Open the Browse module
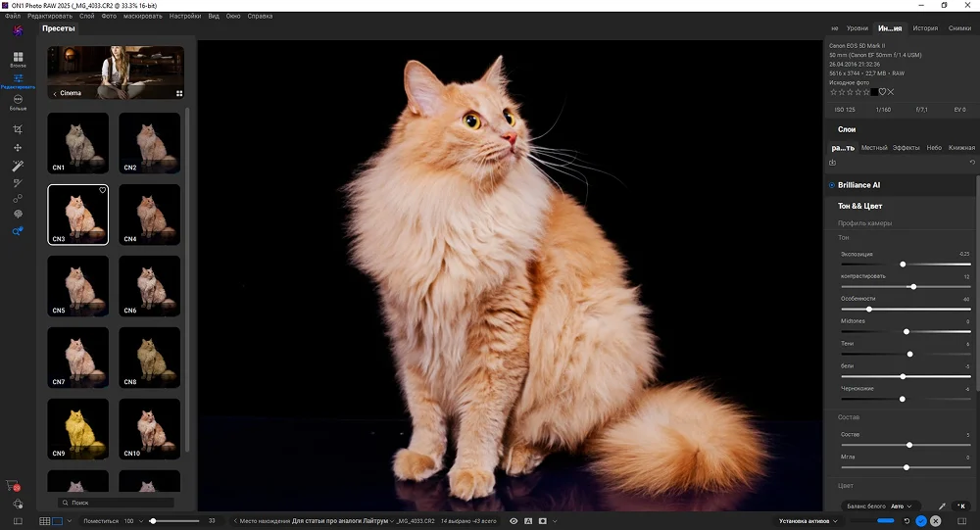The height and width of the screenshot is (530, 980). (18, 58)
